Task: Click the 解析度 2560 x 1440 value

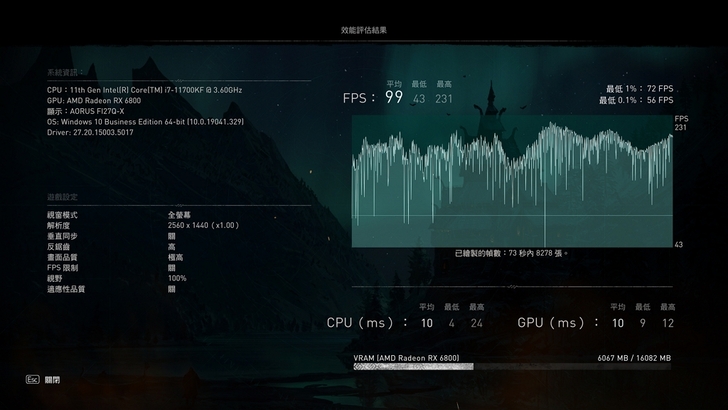Action: (x=202, y=225)
